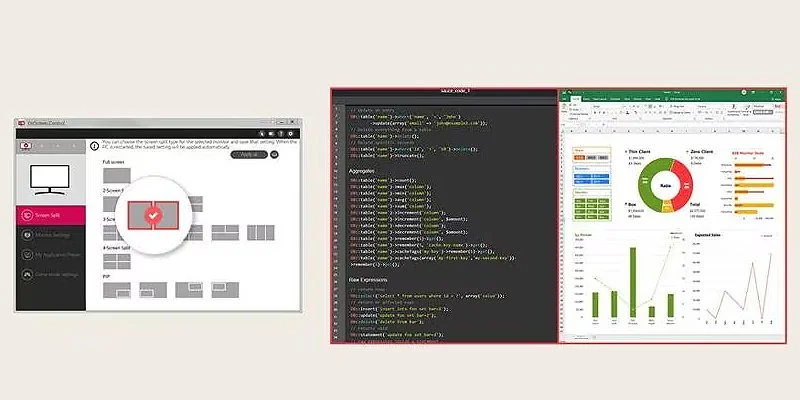Choose the 4-Screen Split layout thumbnail
800x400 pixels.
click(x=117, y=261)
